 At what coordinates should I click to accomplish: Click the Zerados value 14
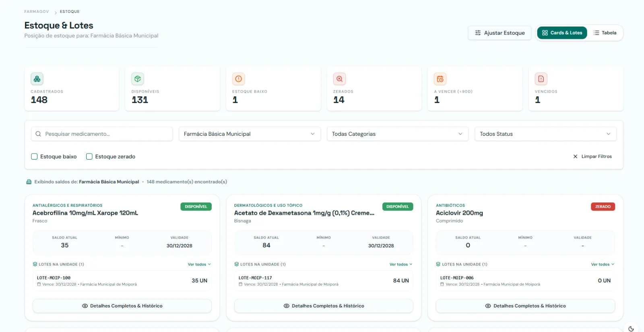click(x=339, y=100)
